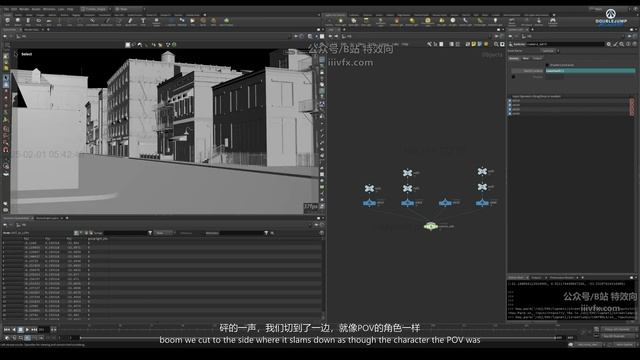
Task: Jump to last frame in playbar
Action: pyautogui.click(x=34, y=330)
